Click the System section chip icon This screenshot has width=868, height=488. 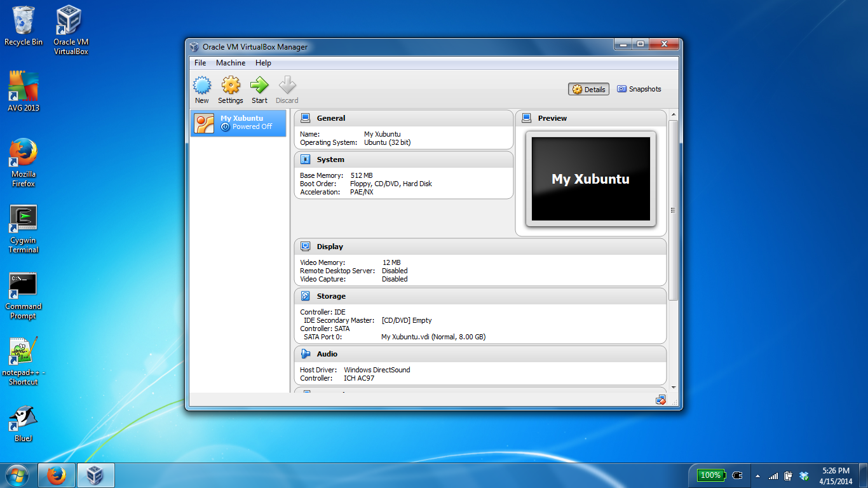[305, 159]
